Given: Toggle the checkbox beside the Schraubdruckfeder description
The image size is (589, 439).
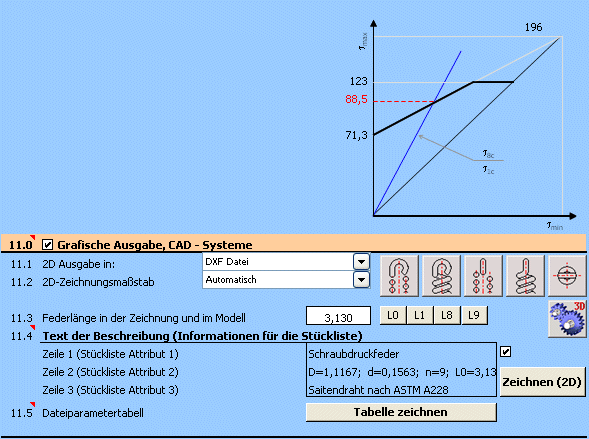Looking at the screenshot, I should (506, 352).
